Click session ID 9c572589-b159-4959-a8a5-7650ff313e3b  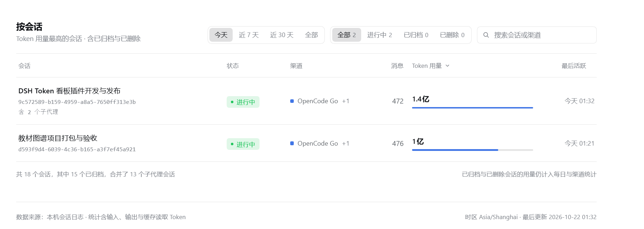[x=77, y=102]
